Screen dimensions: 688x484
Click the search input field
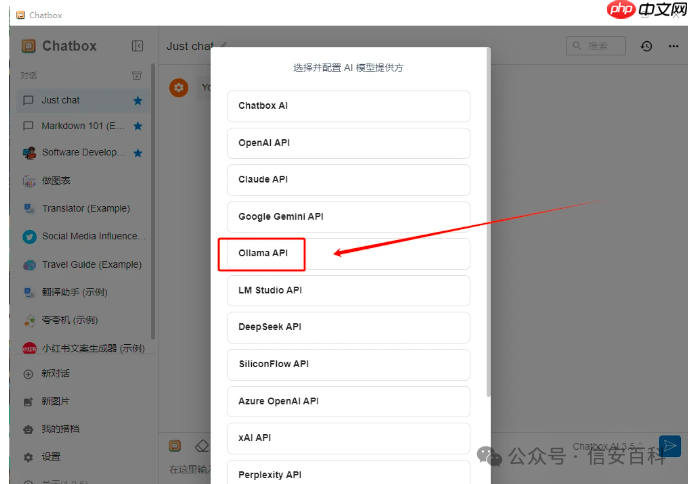pyautogui.click(x=595, y=46)
